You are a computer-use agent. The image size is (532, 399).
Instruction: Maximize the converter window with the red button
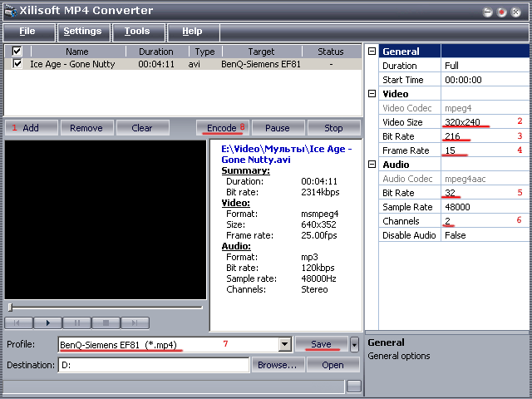501,12
